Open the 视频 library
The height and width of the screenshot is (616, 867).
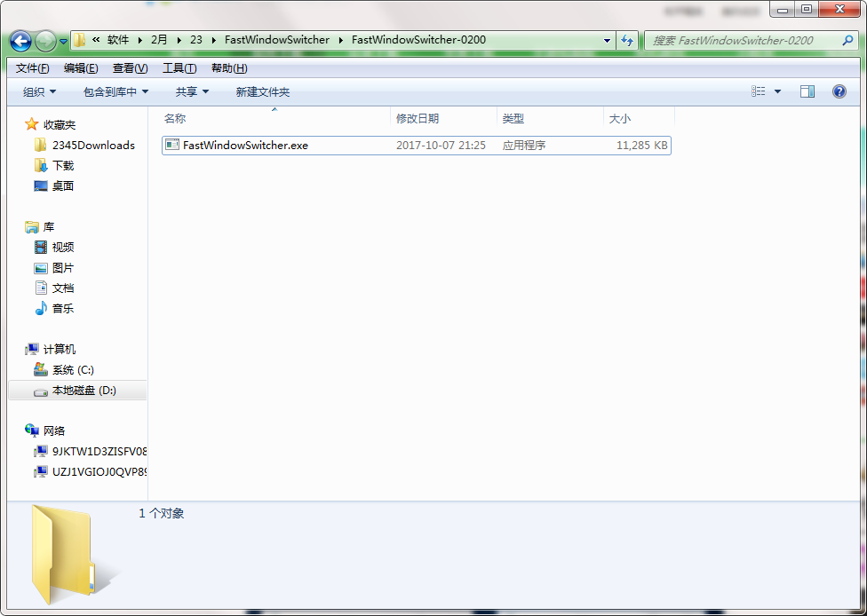click(x=63, y=248)
